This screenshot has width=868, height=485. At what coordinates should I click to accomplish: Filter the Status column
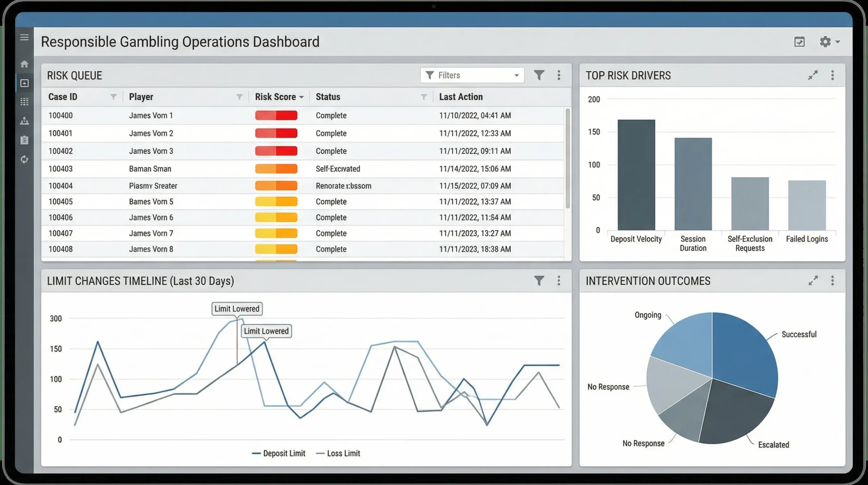pyautogui.click(x=423, y=97)
